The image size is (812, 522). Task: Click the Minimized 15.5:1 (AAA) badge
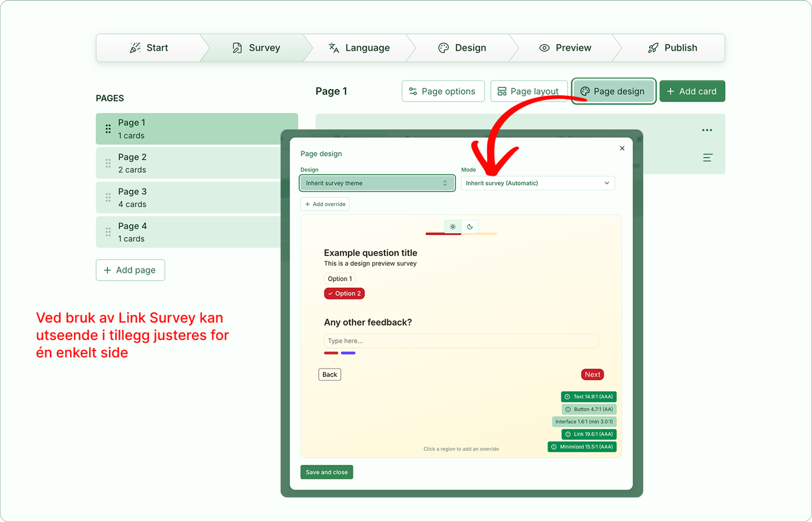coord(582,447)
